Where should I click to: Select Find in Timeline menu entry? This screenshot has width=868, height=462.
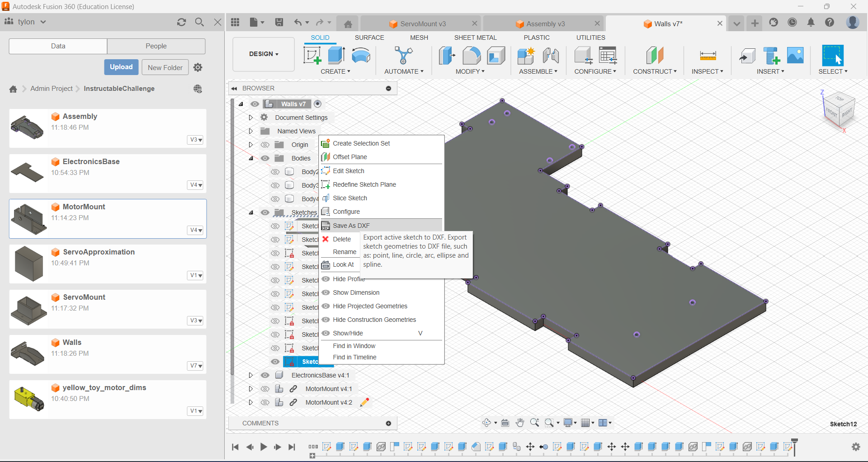coord(381,357)
